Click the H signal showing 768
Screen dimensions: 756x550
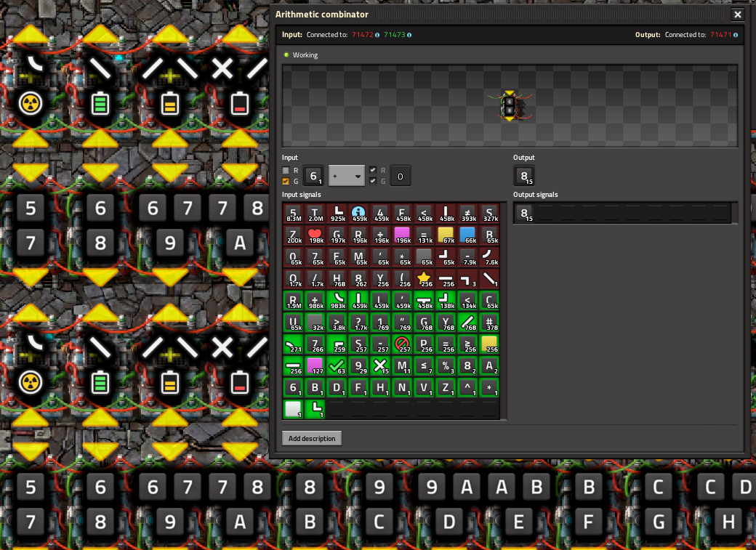pos(337,279)
